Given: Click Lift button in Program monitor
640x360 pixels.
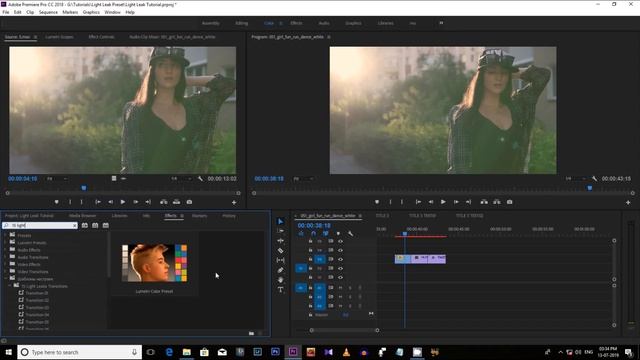Looking at the screenshot, I should pyautogui.click(x=484, y=202).
